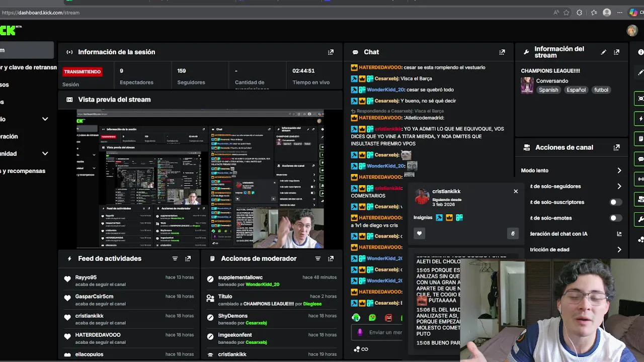Click the stream preview video
644x362 pixels.
(x=200, y=179)
